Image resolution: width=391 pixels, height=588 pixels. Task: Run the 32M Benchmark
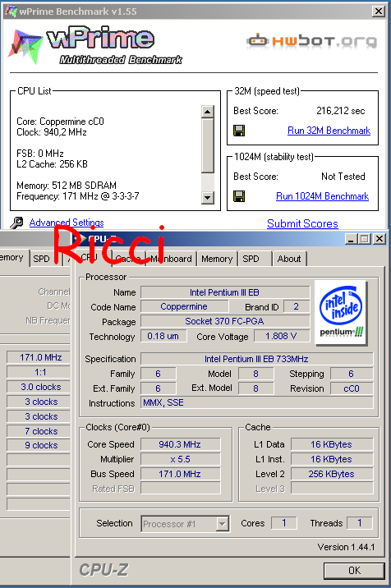click(x=329, y=131)
